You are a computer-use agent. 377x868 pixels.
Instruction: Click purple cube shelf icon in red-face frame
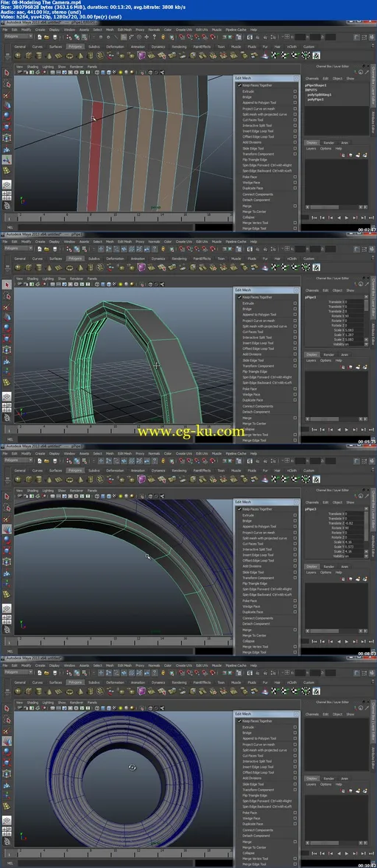(141, 55)
